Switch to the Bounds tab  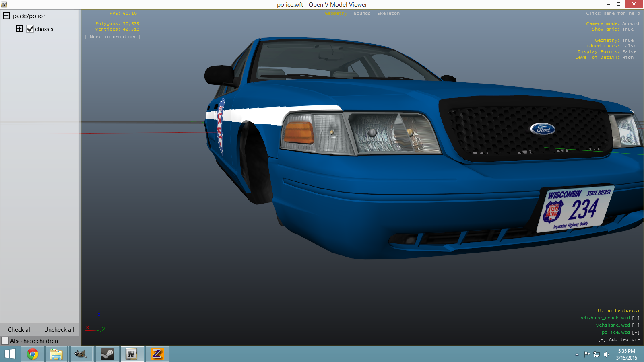(362, 14)
